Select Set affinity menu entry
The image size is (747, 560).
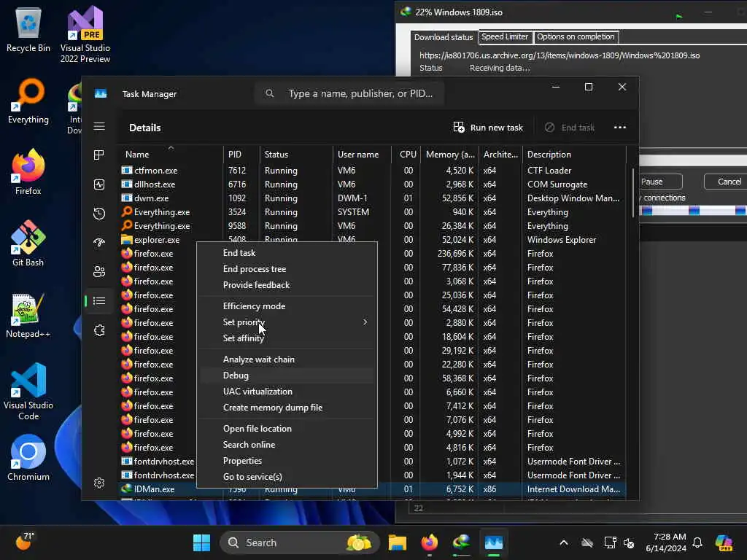[287, 338]
